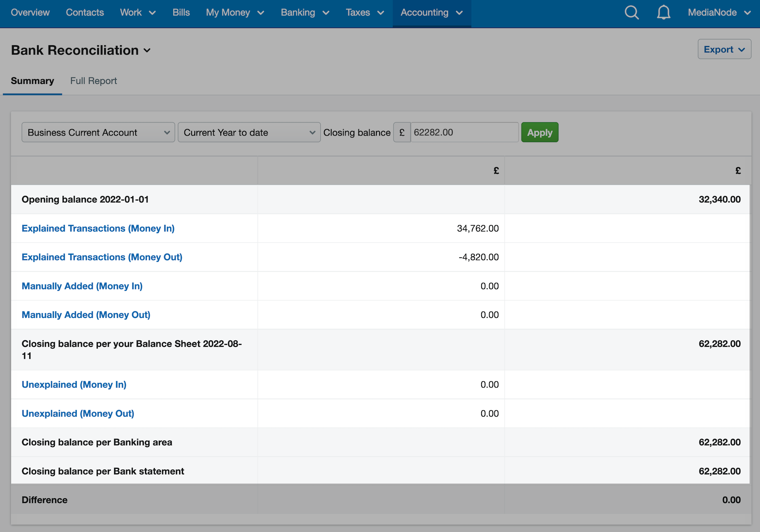The width and height of the screenshot is (760, 532).
Task: Open the Bank Reconciliation report switcher
Action: (81, 50)
